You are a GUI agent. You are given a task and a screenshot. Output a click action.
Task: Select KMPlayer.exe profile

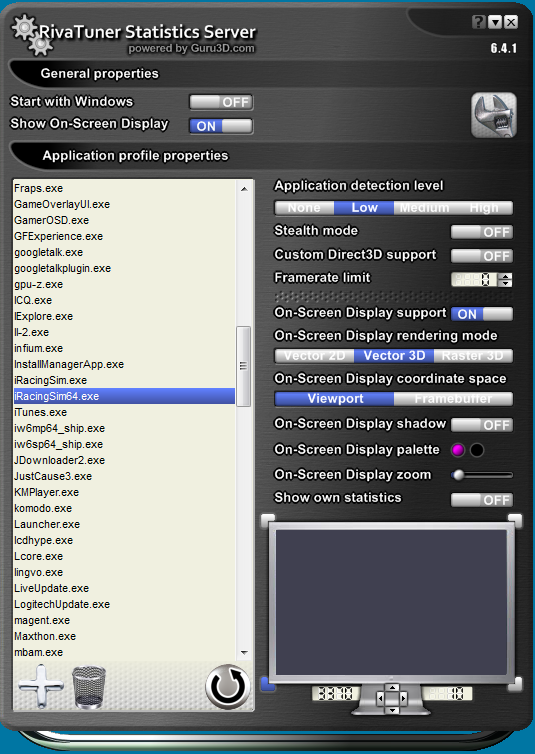pyautogui.click(x=124, y=492)
